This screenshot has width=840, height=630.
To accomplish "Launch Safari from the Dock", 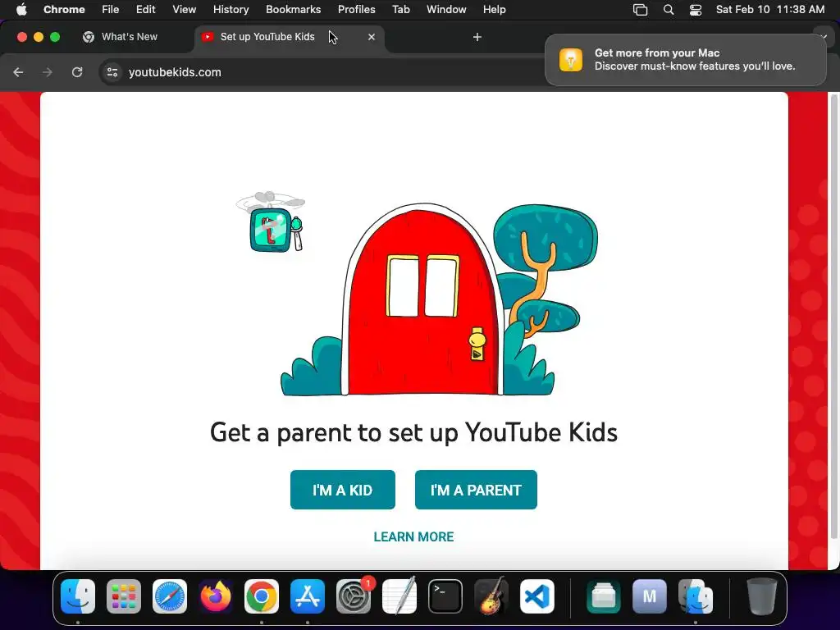I will coord(170,596).
